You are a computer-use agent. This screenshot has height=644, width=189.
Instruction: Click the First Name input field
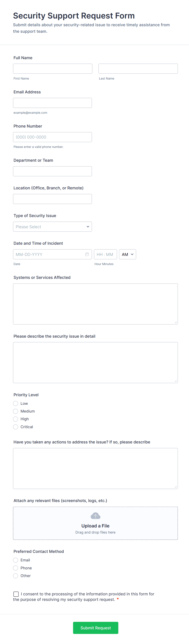click(53, 69)
